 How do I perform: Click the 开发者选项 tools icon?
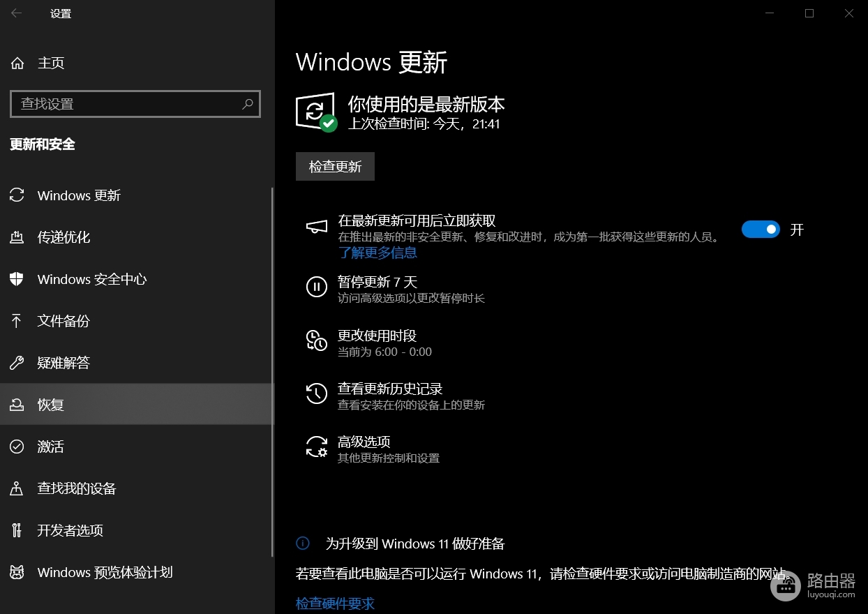[17, 530]
